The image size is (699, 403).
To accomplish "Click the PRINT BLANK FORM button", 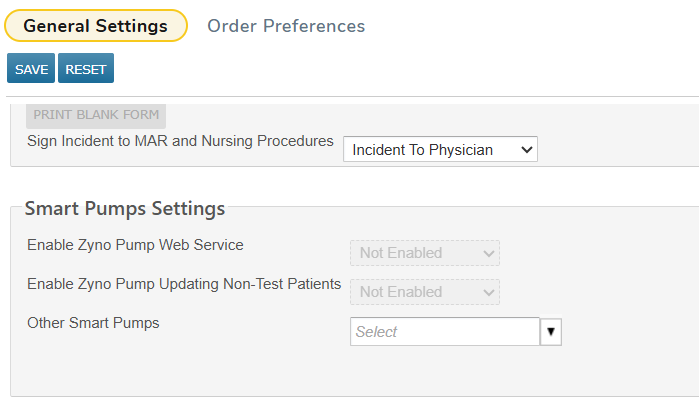I will [97, 115].
